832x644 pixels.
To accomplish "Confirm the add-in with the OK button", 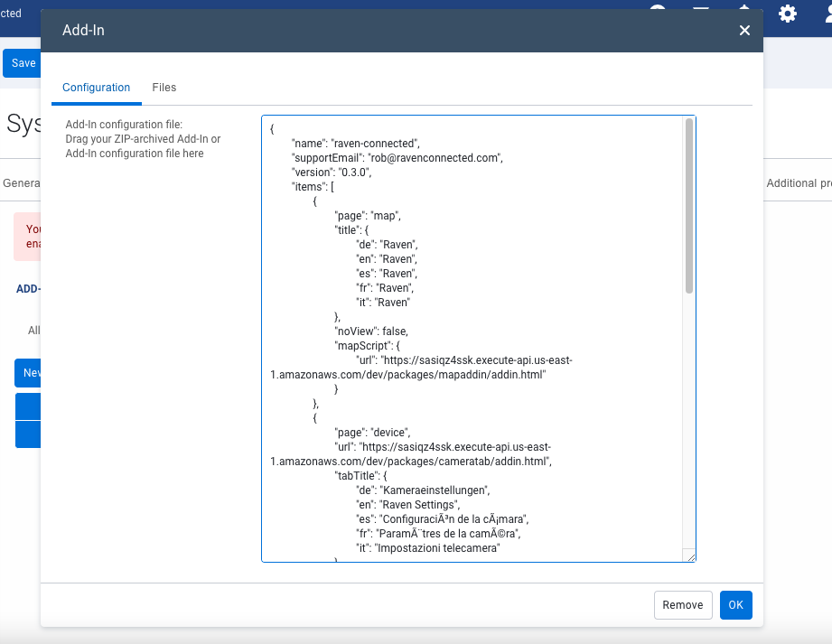I will tap(735, 604).
